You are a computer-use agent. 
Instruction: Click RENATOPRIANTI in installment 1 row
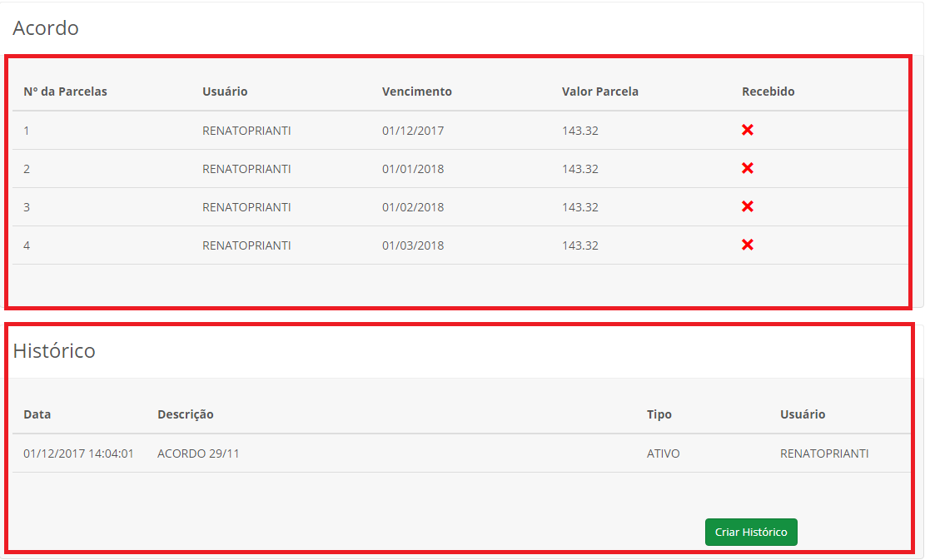[246, 131]
